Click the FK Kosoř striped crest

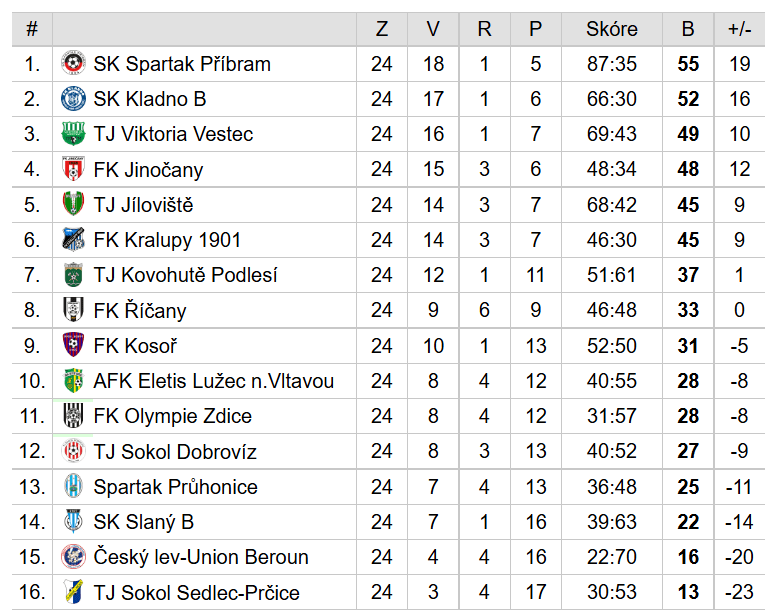click(x=73, y=345)
